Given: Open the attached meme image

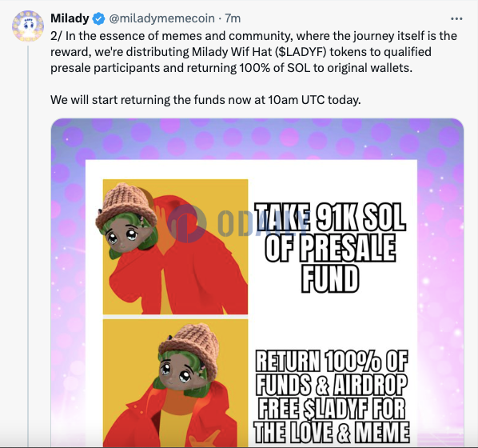Looking at the screenshot, I should (257, 282).
